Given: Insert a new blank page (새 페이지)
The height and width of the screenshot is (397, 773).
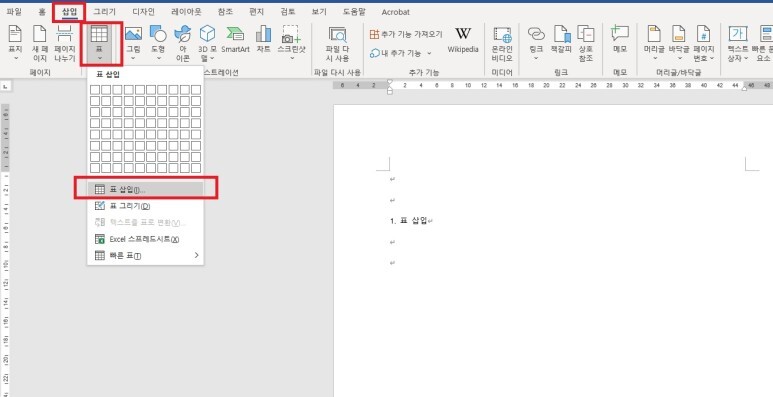Looking at the screenshot, I should (x=39, y=43).
